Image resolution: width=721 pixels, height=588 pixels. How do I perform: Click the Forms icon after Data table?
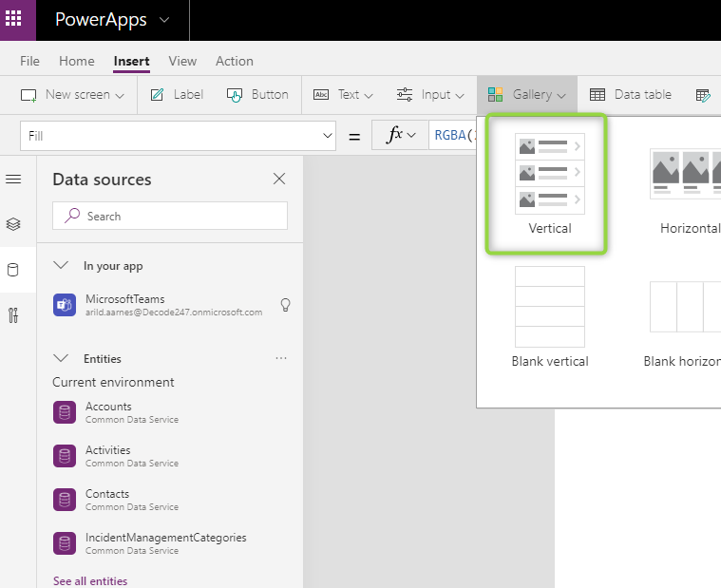[703, 95]
